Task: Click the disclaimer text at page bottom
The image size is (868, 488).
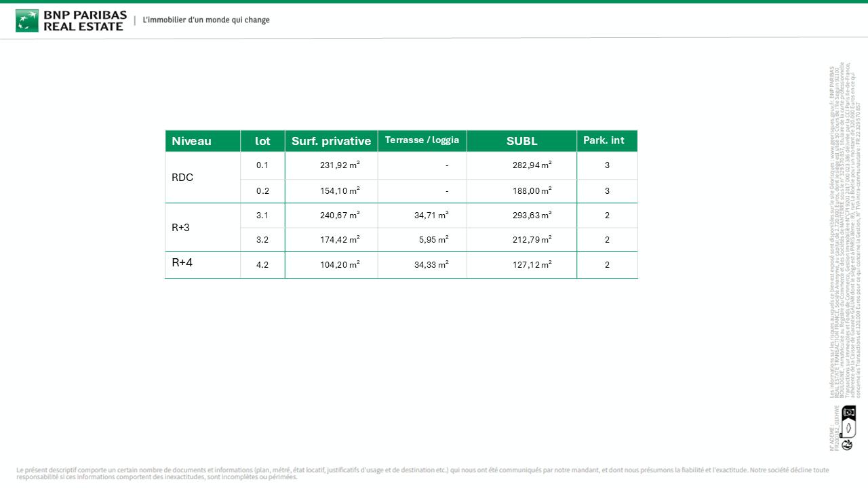Action: [422, 473]
